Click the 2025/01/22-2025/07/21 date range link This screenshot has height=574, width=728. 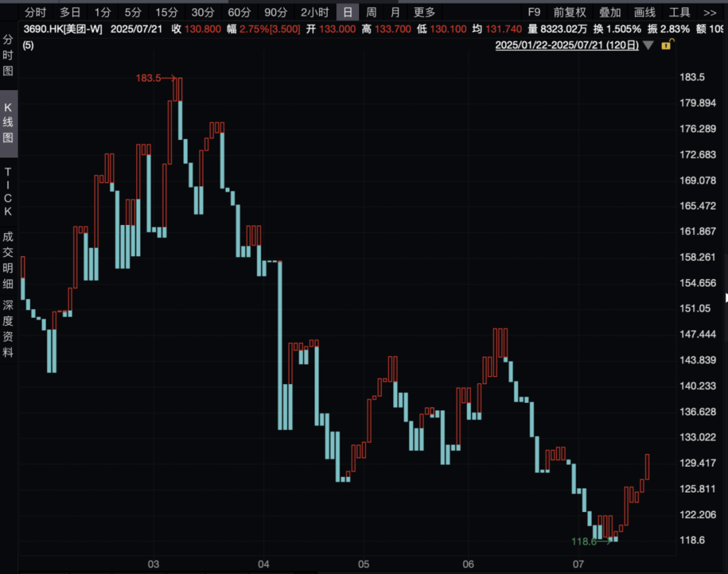566,45
